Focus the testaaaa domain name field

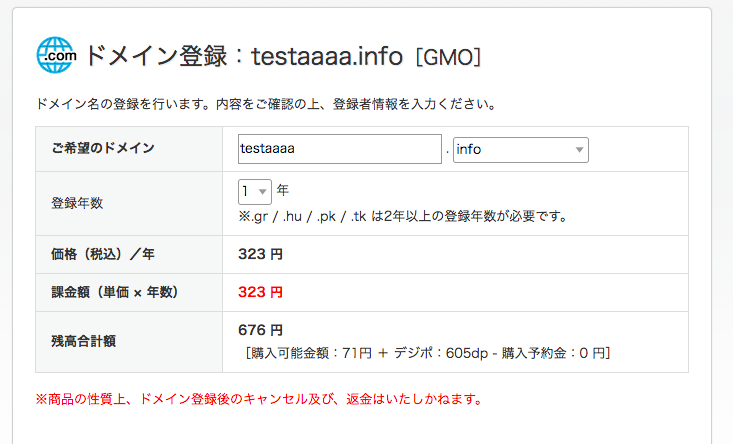coord(340,149)
